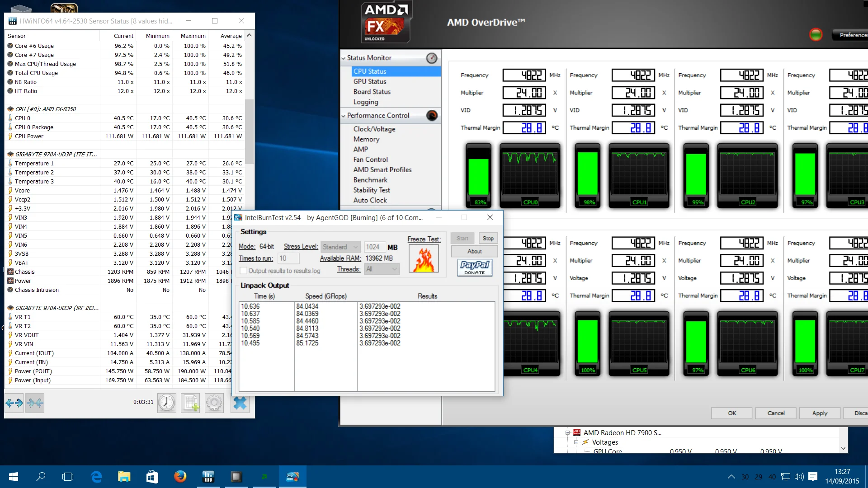Click the IntelBurnTest flame Freeze Test icon
868x488 pixels.
click(x=424, y=259)
